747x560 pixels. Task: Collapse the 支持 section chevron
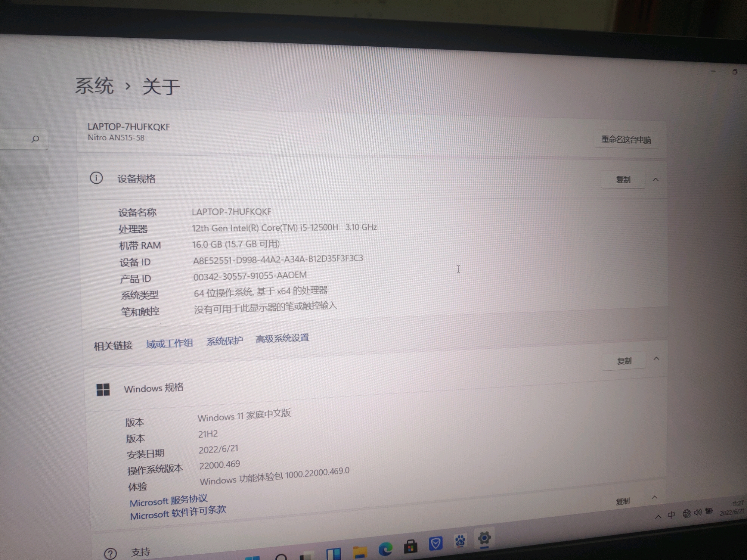pyautogui.click(x=654, y=497)
